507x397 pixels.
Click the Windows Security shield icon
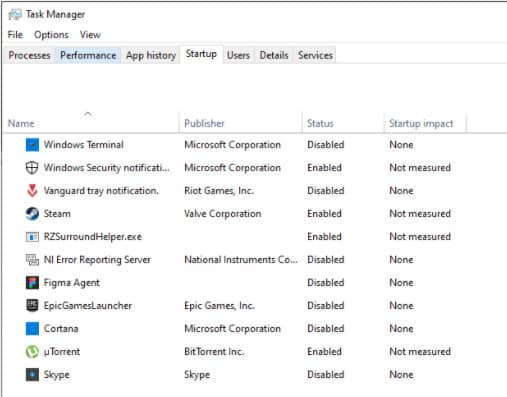[32, 168]
